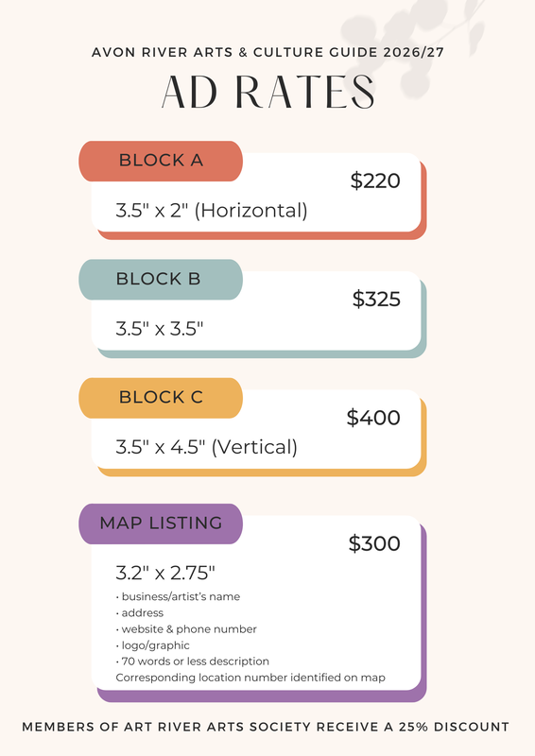Click the AD RATES heading

click(x=268, y=92)
